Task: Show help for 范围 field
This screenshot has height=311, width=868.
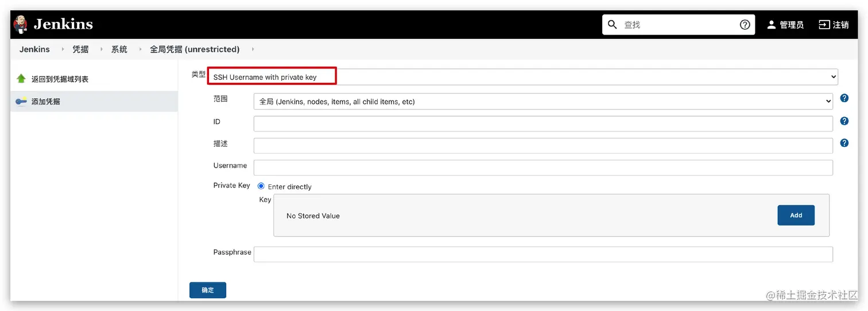Action: [844, 98]
